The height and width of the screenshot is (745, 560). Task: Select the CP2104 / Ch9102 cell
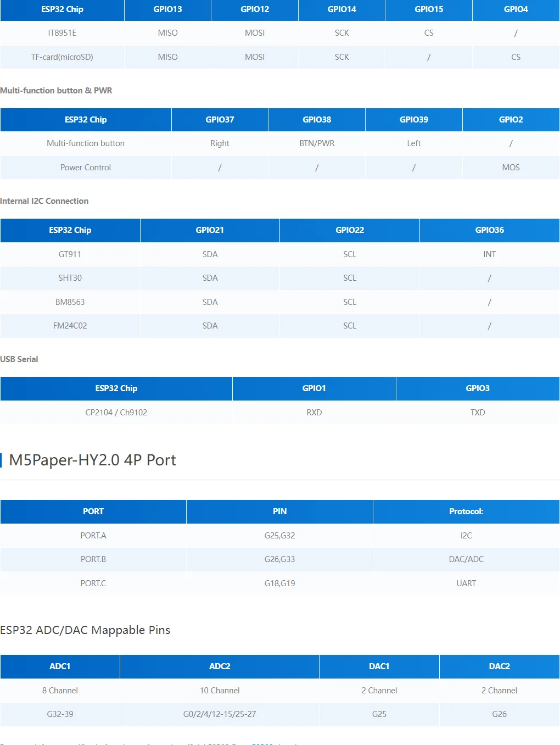(116, 413)
